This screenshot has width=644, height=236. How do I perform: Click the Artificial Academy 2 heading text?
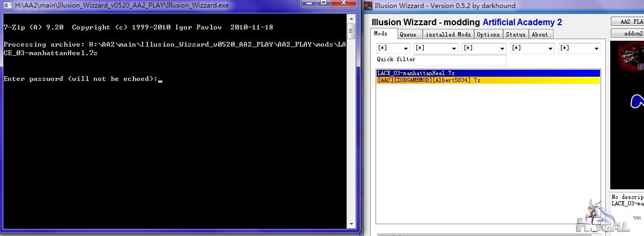522,23
